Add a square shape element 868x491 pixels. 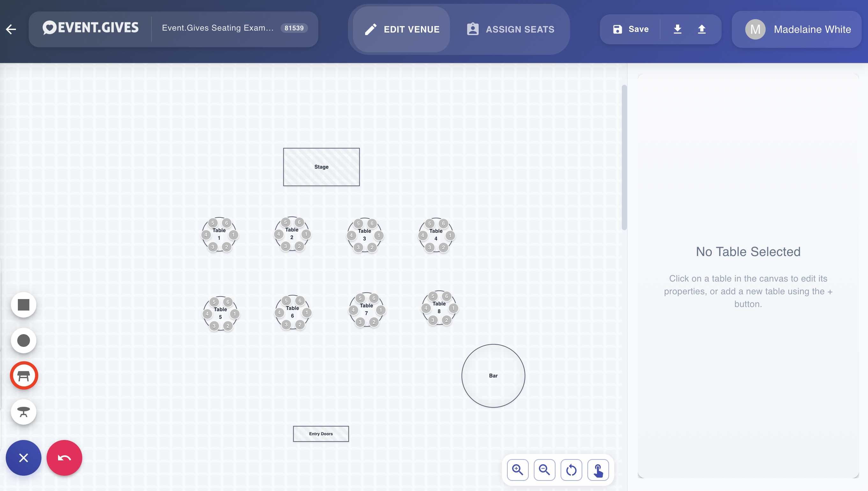(24, 305)
